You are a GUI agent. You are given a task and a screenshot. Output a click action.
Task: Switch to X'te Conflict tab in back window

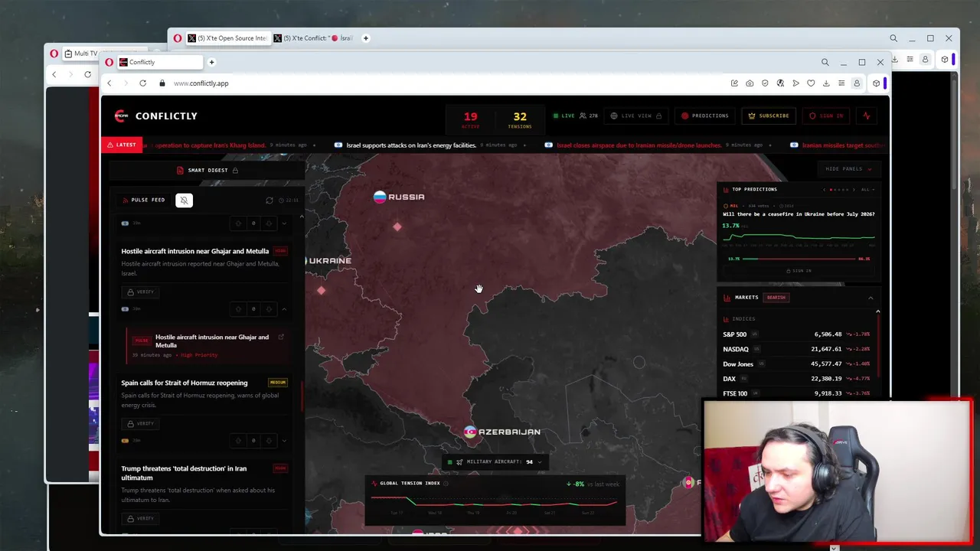click(x=312, y=38)
